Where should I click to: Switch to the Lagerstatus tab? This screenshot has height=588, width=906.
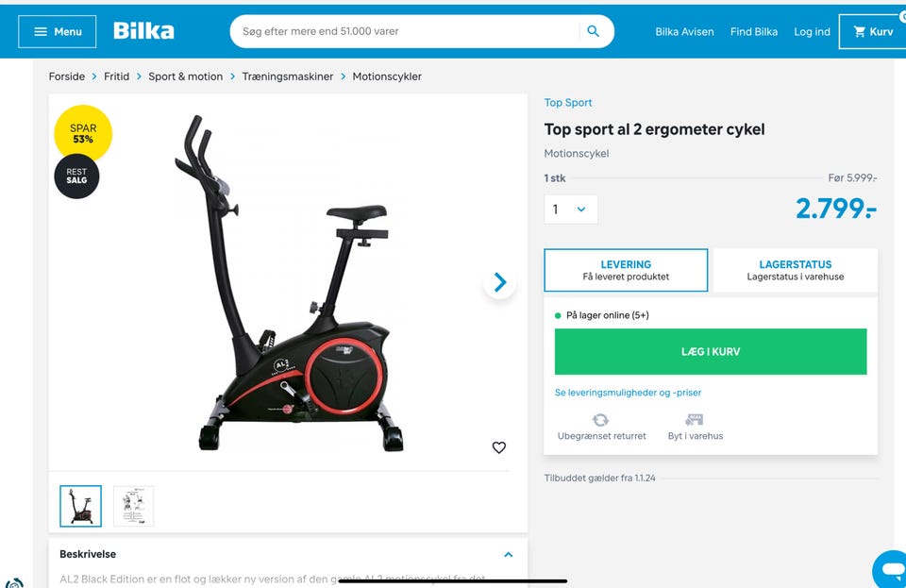795,270
